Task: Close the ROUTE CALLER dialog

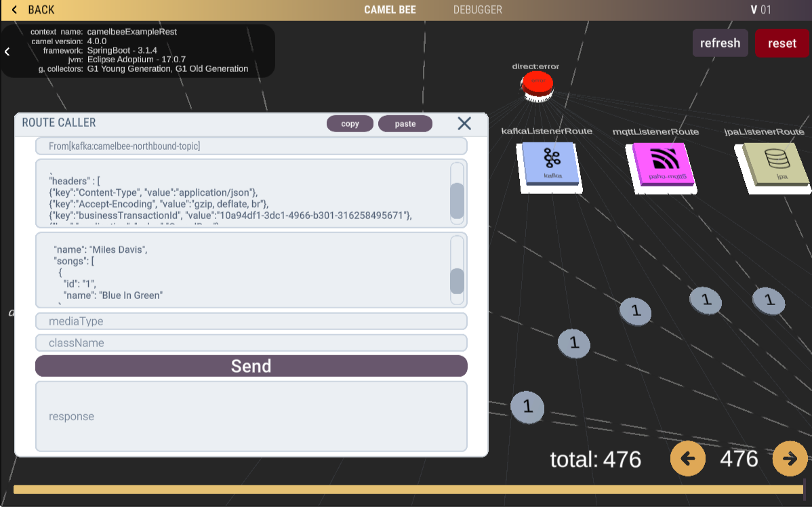Action: coord(464,123)
